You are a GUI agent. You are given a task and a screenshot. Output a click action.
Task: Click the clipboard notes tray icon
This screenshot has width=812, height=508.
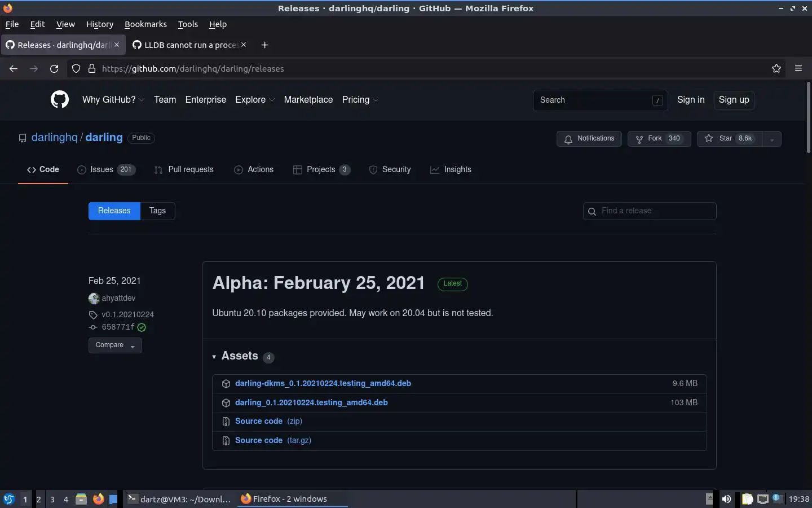coord(747,499)
